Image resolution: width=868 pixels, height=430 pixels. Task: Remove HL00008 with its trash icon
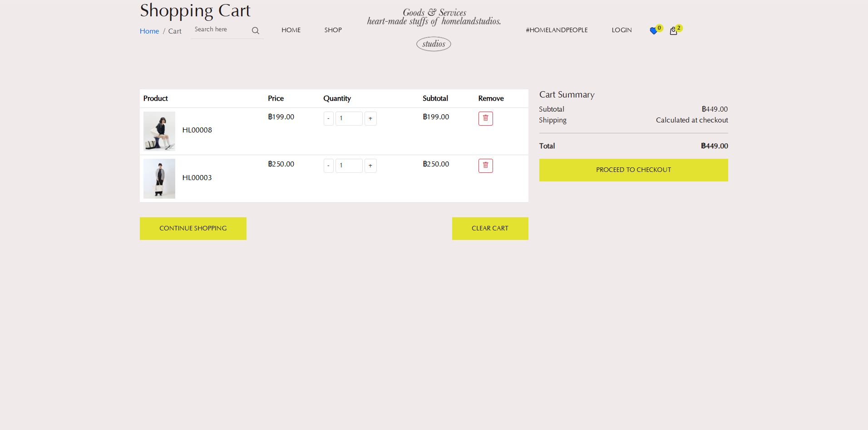click(x=485, y=118)
